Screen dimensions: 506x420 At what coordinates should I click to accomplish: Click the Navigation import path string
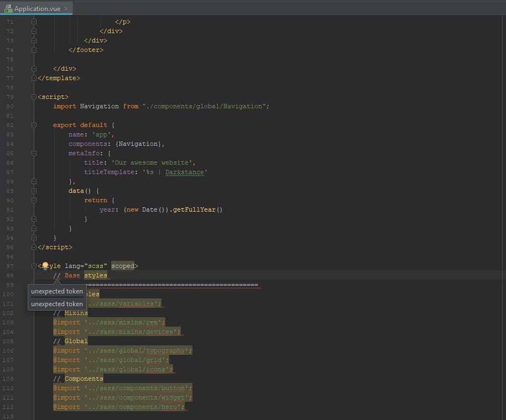(x=204, y=107)
